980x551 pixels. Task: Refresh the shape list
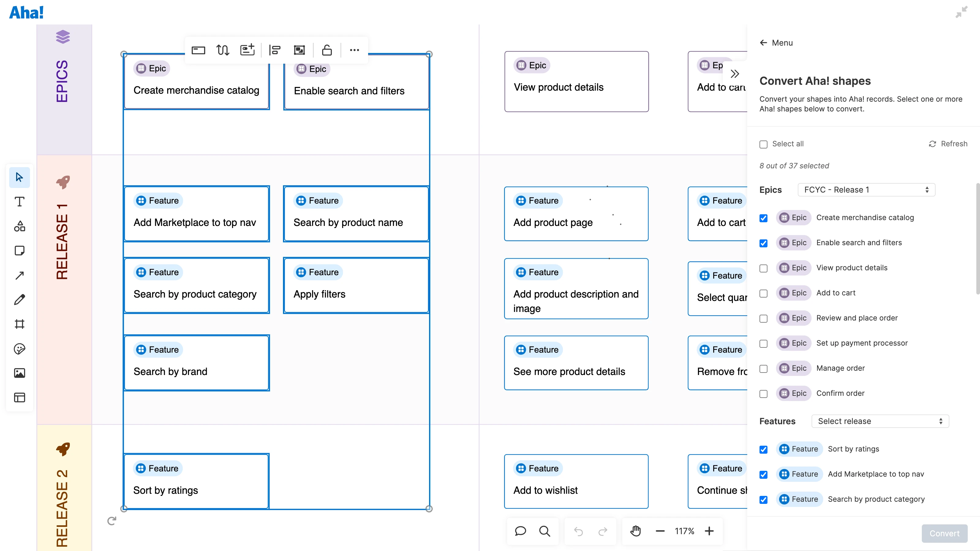[x=948, y=144]
